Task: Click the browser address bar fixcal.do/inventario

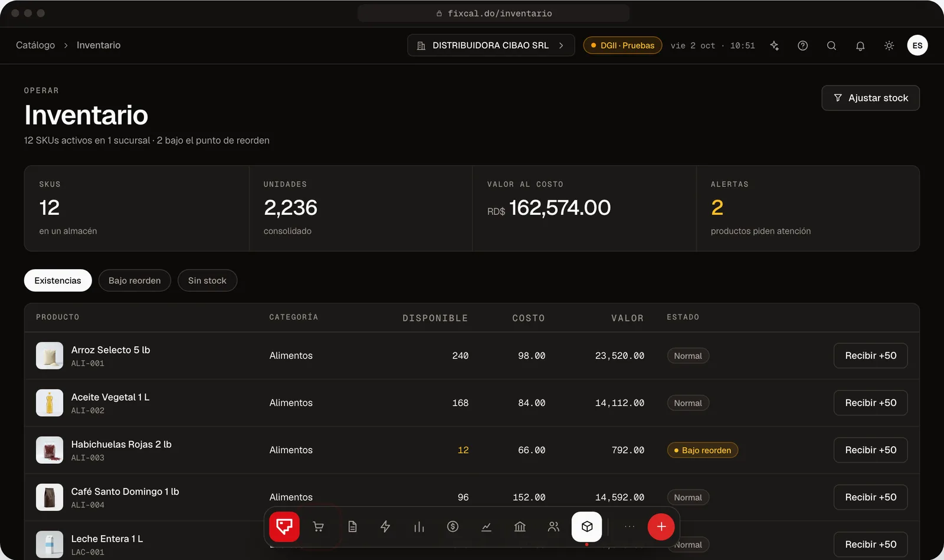Action: pos(494,13)
